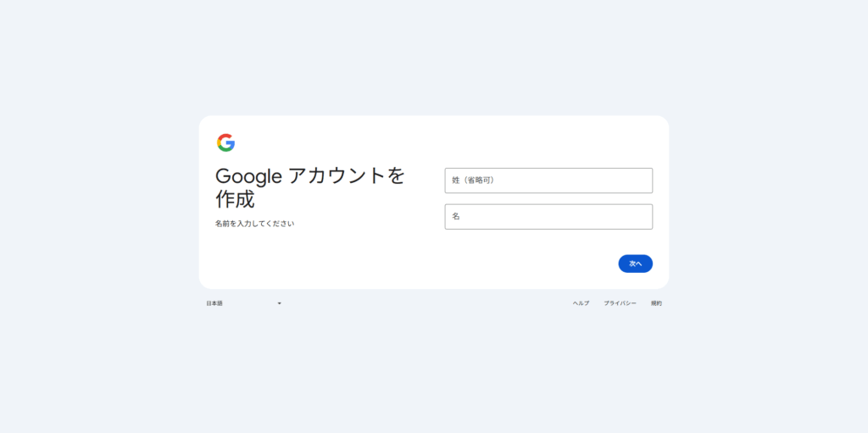This screenshot has width=868, height=433.
Task: Open the 規約 terms link
Action: 656,303
